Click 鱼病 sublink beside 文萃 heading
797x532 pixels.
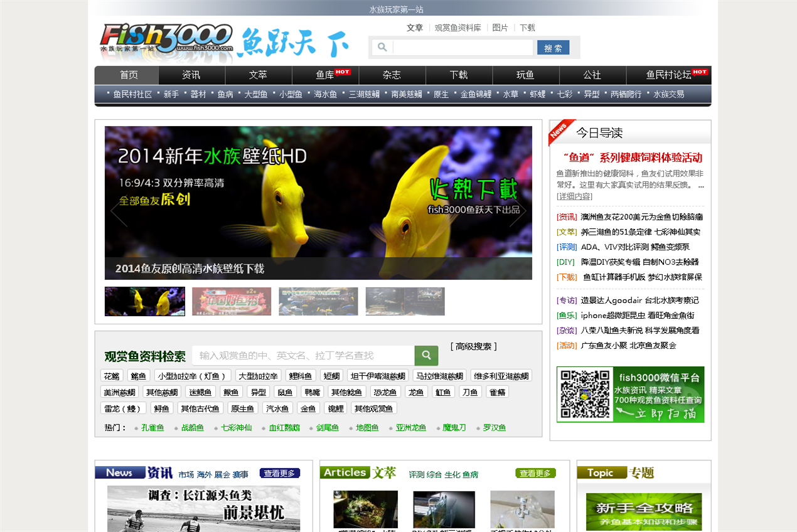(471, 475)
